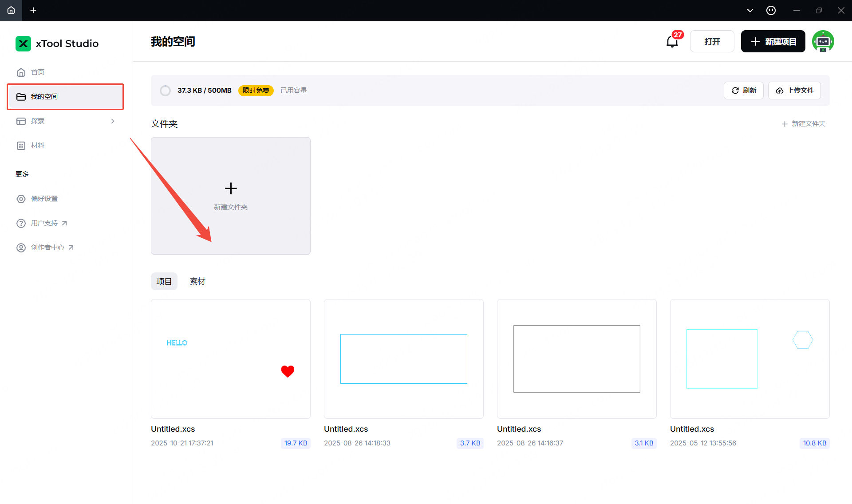Click the 打开 open button
Image resolution: width=852 pixels, height=504 pixels.
click(712, 41)
